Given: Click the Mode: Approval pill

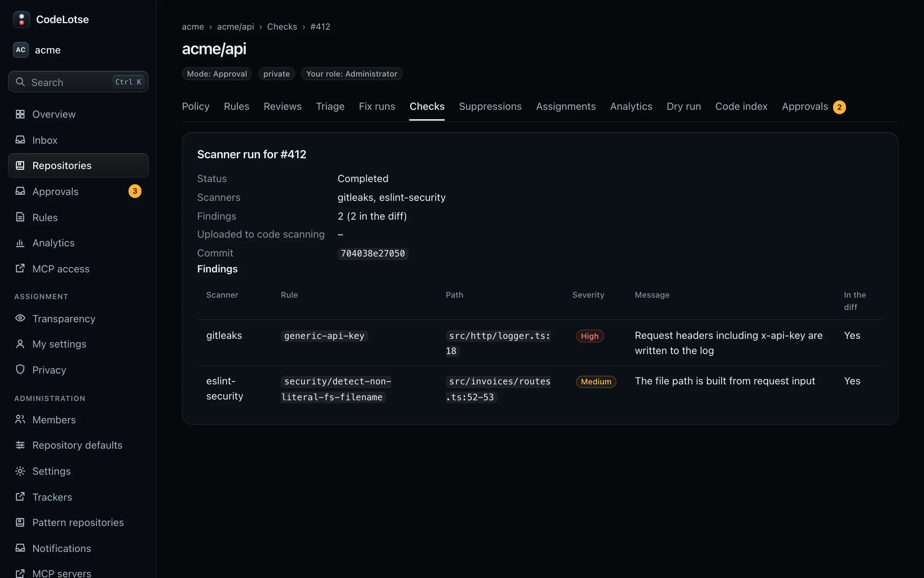Looking at the screenshot, I should 217,74.
